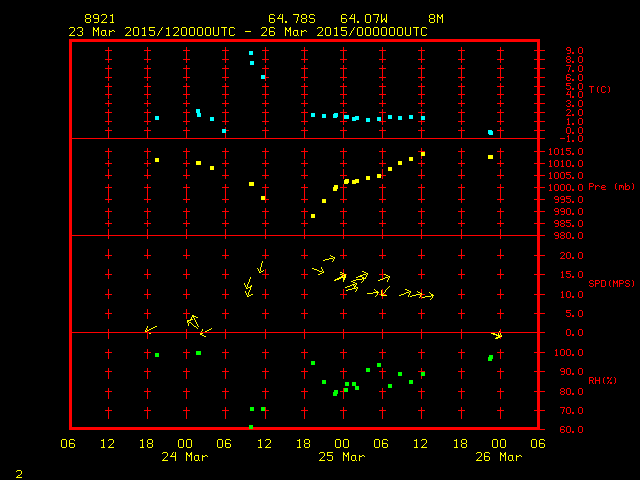Click the highest cyan temperature data point
The width and height of the screenshot is (640, 480).
point(251,53)
